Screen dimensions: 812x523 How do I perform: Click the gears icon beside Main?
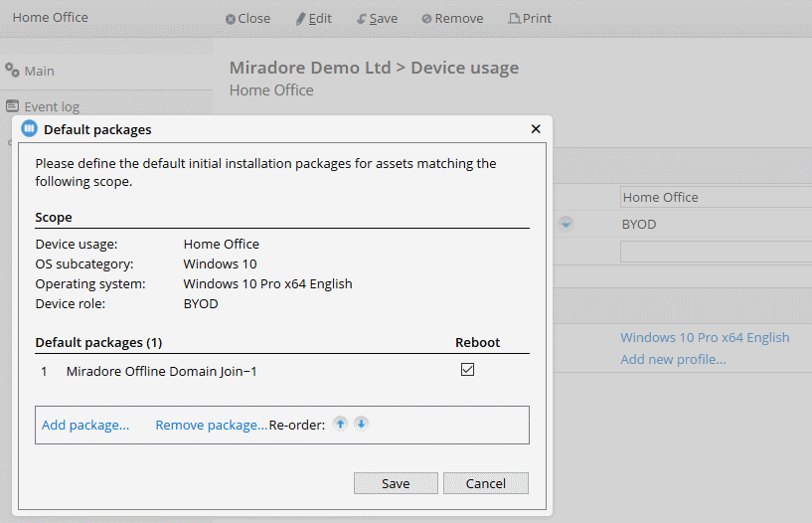click(x=12, y=70)
